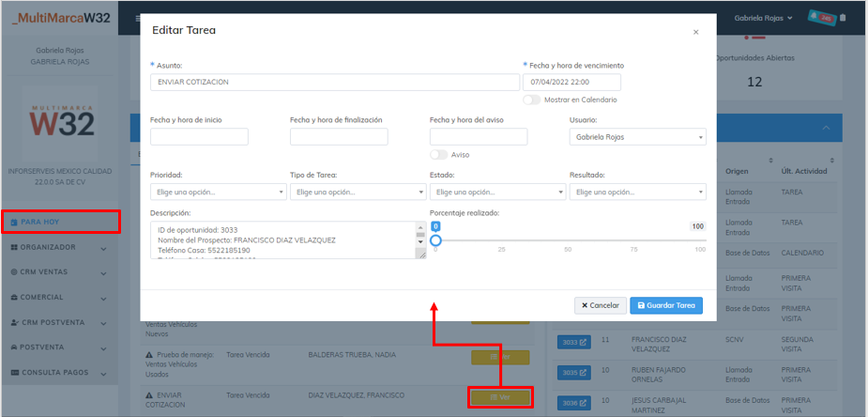Click the Asunto field with ENVIAR COTIZACION
Screen dimensions: 868x417
point(335,82)
